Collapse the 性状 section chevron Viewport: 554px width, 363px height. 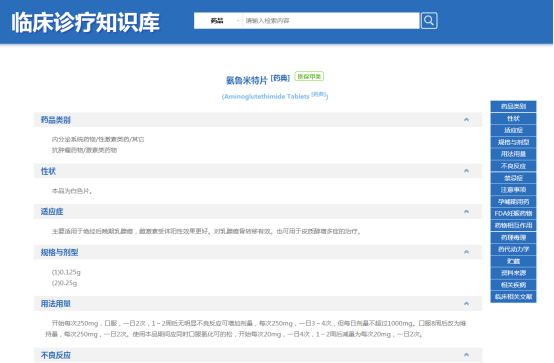[466, 171]
